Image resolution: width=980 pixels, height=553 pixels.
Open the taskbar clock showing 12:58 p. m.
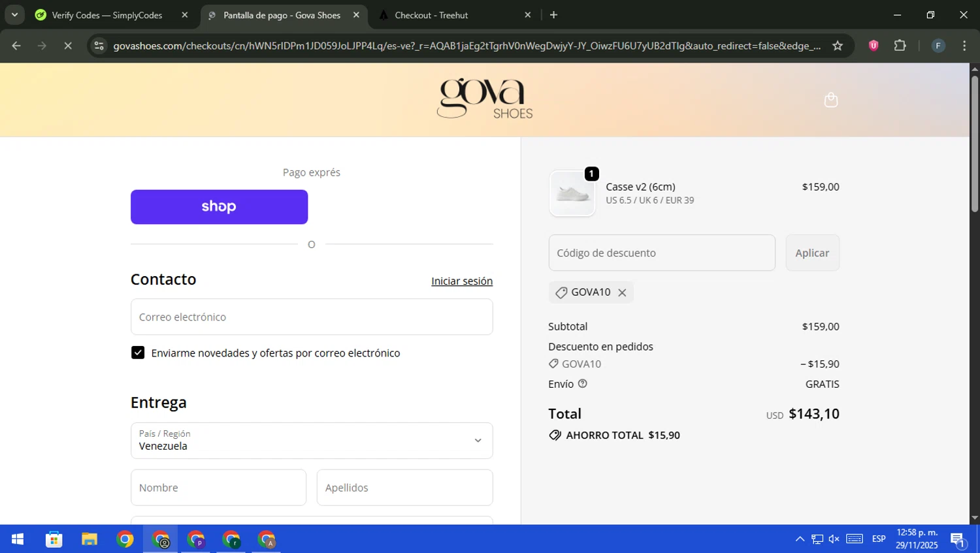pos(917,539)
